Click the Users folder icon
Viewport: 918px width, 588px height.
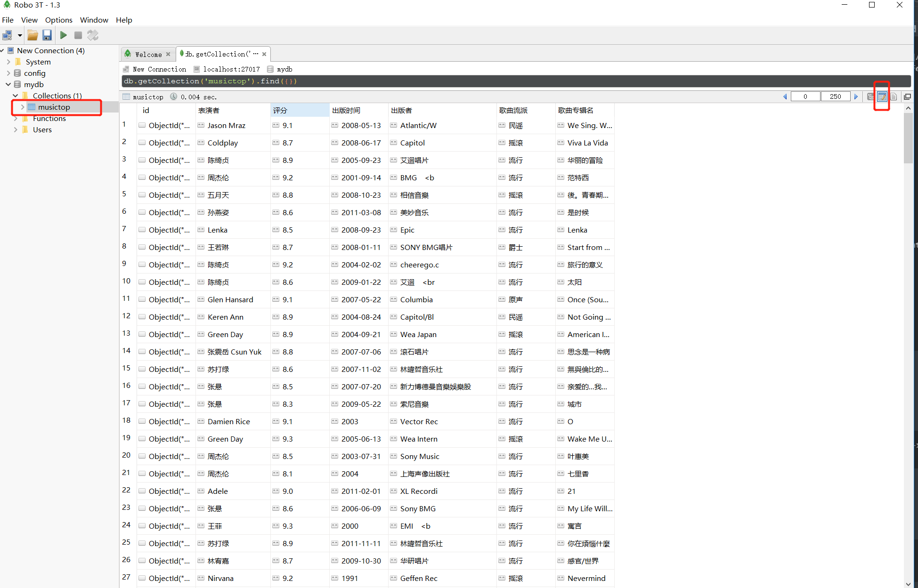[25, 129]
